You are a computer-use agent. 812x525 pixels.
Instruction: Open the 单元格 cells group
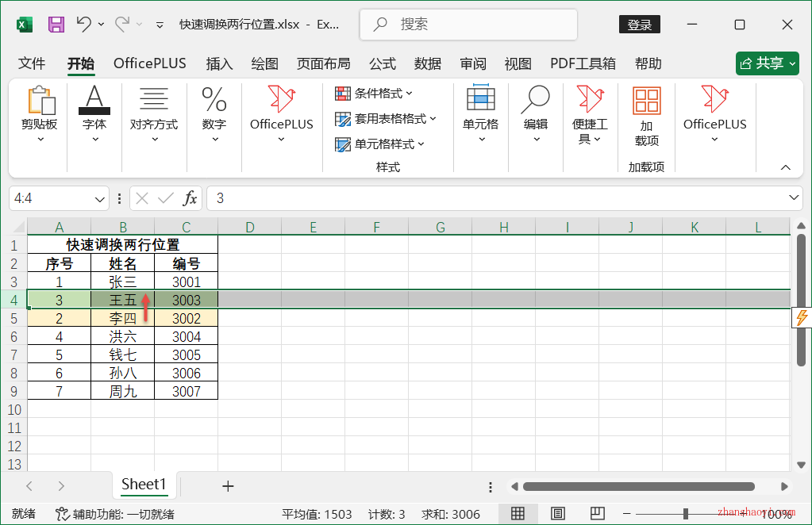480,114
